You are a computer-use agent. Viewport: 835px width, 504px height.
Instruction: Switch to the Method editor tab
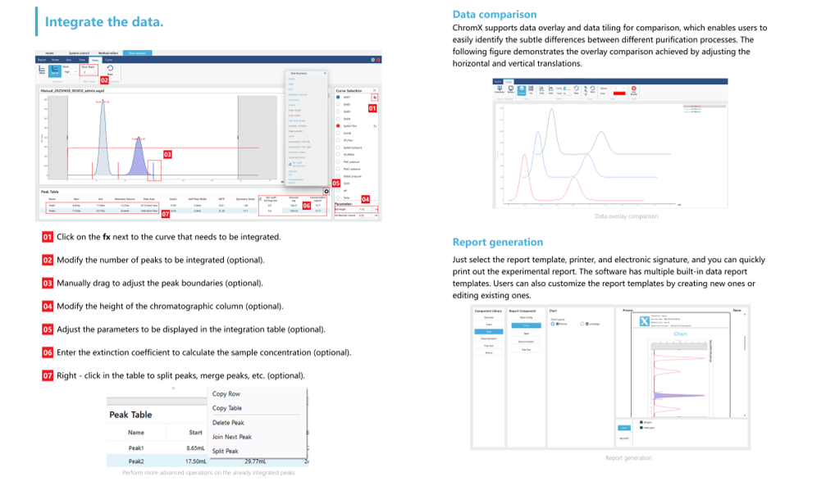(108, 53)
